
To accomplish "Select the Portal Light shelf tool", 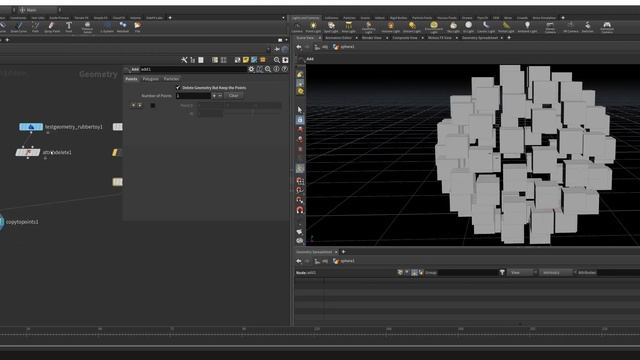I will click(x=506, y=27).
